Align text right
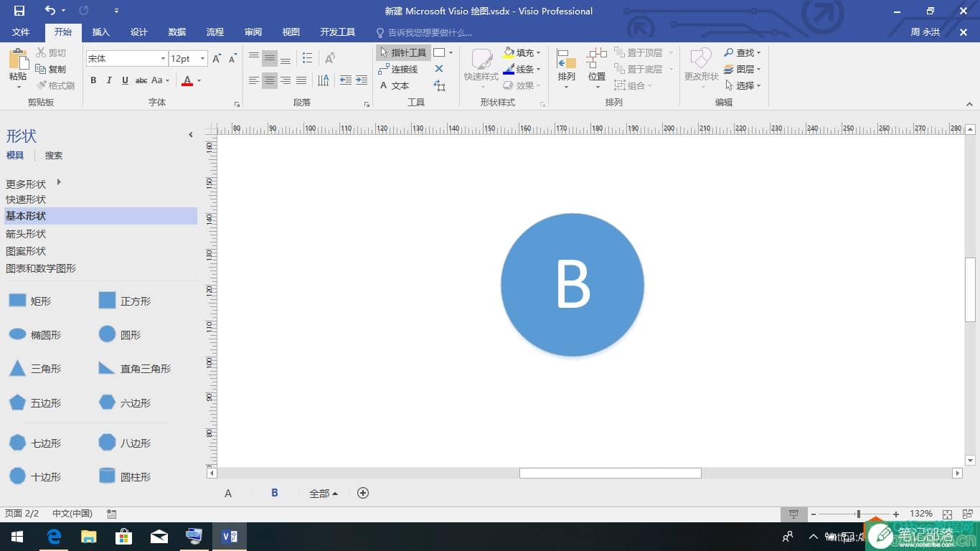The image size is (980, 551). pos(286,80)
